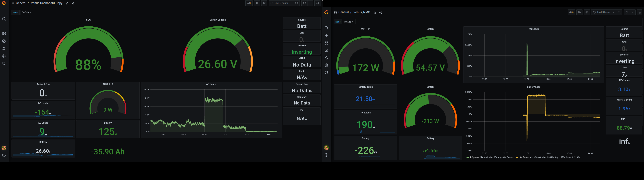
Task: Star the Venus Dashboard Copy dashboard
Action: coord(67,4)
